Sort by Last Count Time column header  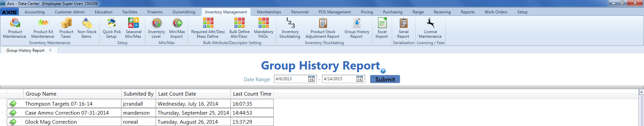click(x=252, y=94)
